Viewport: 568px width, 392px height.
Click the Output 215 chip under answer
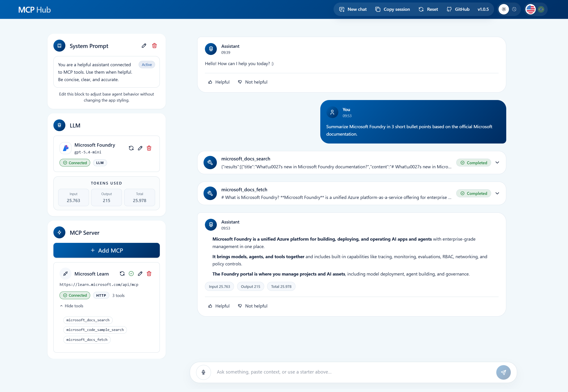(x=250, y=287)
